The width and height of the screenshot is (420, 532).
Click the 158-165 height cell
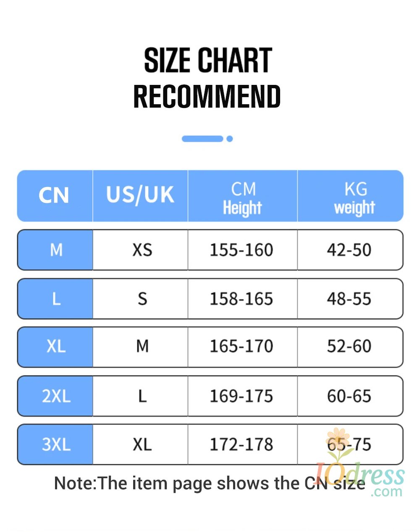(241, 299)
